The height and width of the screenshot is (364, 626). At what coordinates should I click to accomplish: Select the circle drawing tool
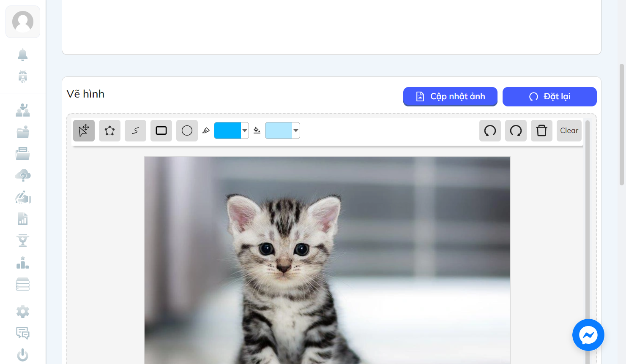[x=187, y=130]
